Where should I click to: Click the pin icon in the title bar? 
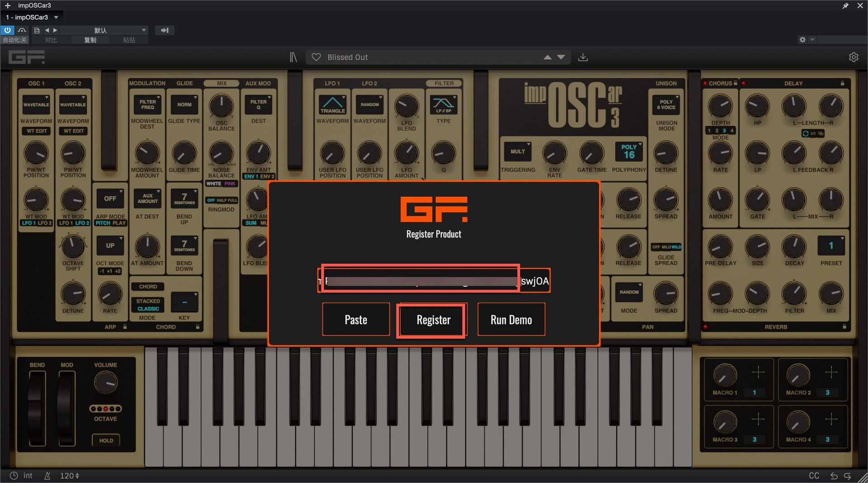(845, 5)
